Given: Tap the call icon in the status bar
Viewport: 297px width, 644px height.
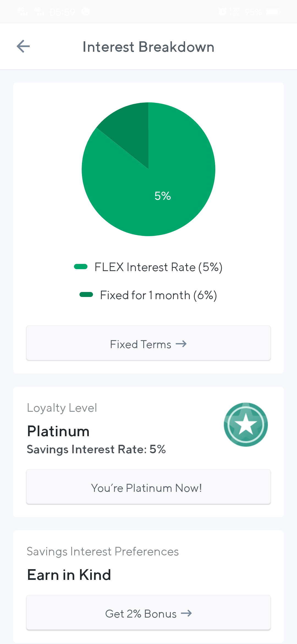Looking at the screenshot, I should coord(86,12).
